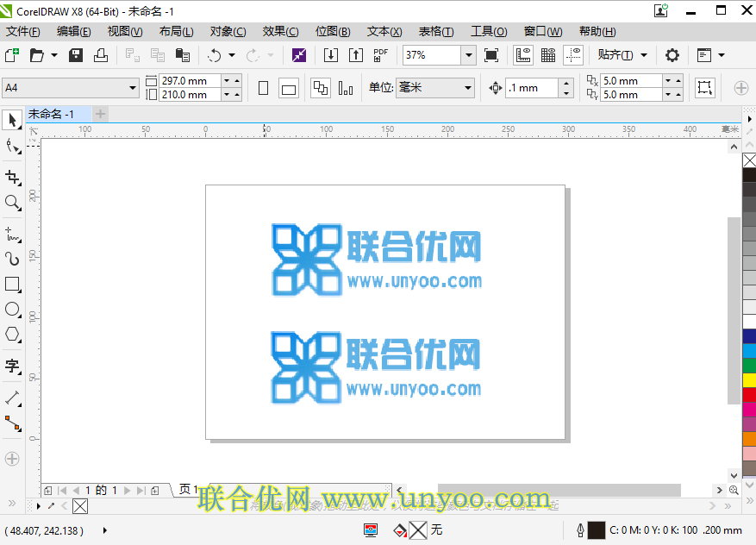This screenshot has width=756, height=545.
Task: Pick the red swatch in color palette
Action: click(x=749, y=395)
